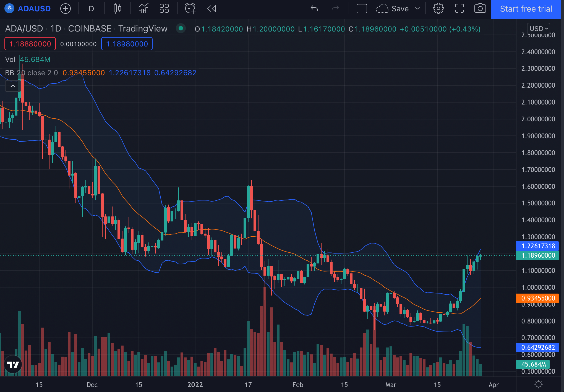The image size is (564, 392).
Task: Collapse the indicator legend with chevron
Action: 13,86
